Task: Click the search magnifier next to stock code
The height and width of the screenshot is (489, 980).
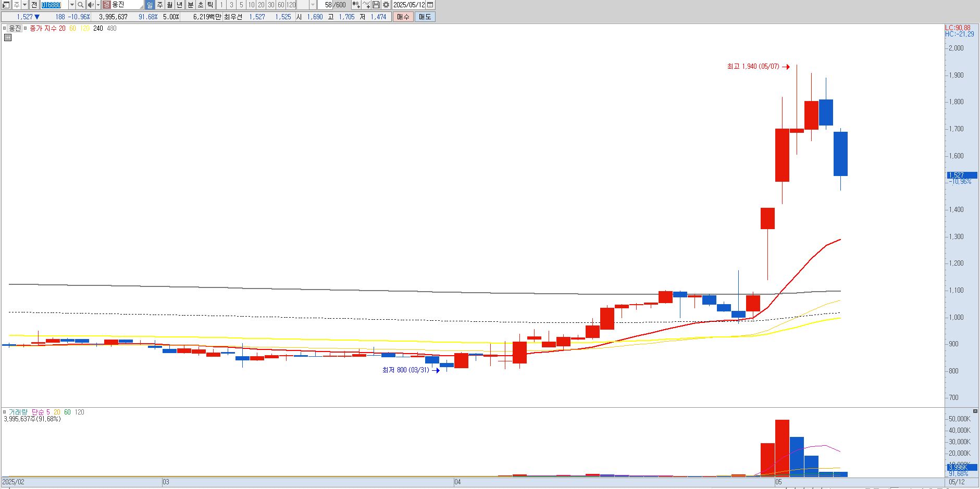Action: 80,5
